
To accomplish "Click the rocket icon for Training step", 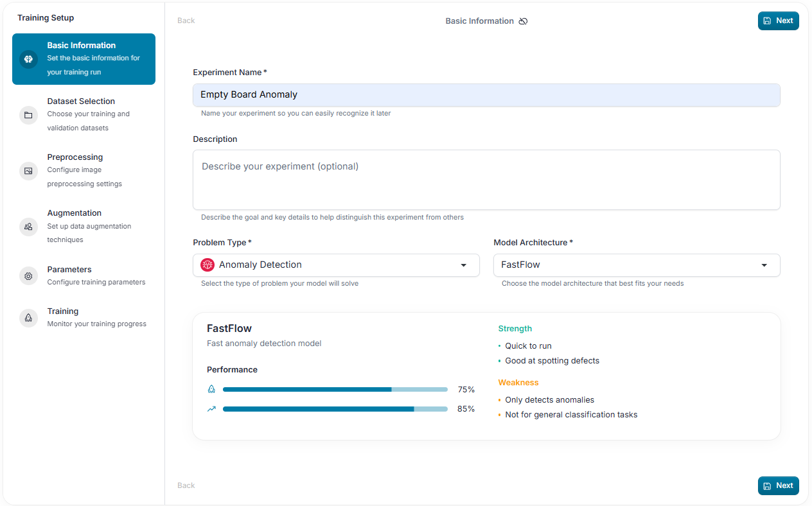I will (x=28, y=318).
